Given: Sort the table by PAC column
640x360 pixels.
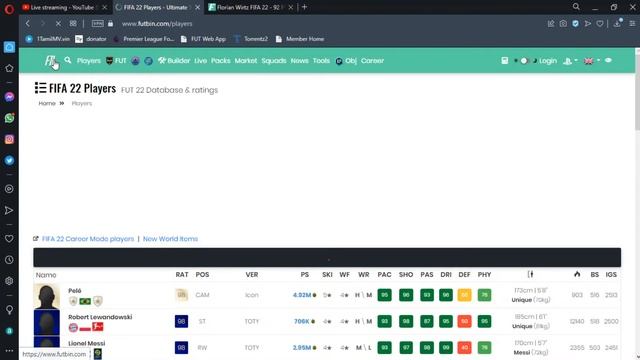Looking at the screenshot, I should click(384, 275).
